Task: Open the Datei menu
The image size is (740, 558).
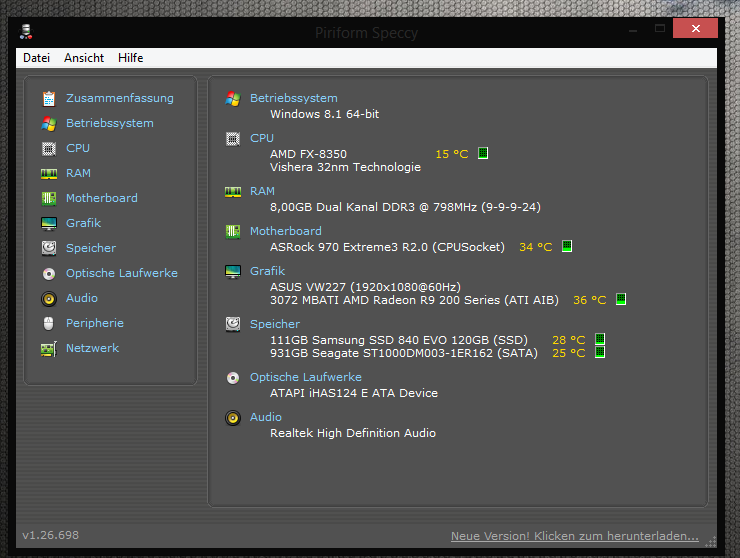Action: 36,58
